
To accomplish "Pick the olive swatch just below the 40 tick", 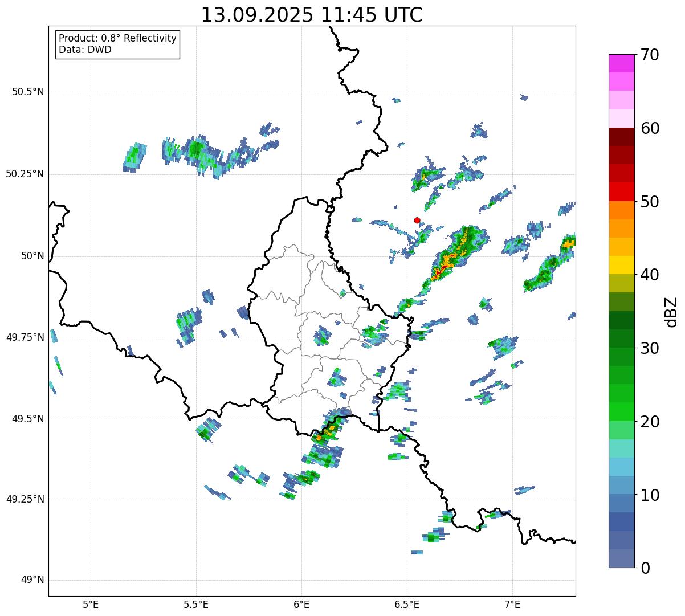I will (621, 284).
